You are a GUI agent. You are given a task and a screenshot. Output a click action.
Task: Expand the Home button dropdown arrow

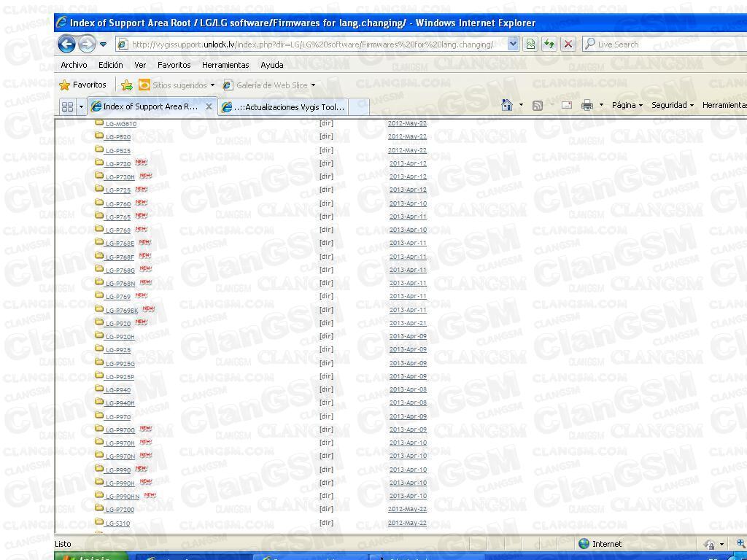521,105
